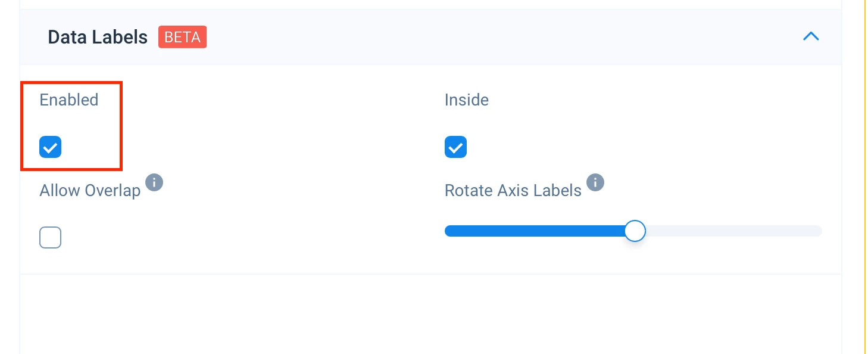Screen dimensions: 868x354
Task: Click the Rotate Axis Labels label text
Action: [513, 191]
